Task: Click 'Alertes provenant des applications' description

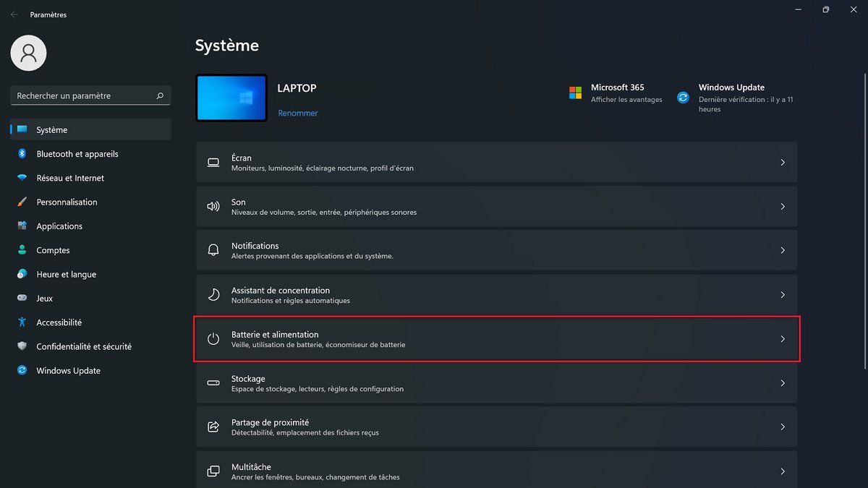Action: (312, 256)
